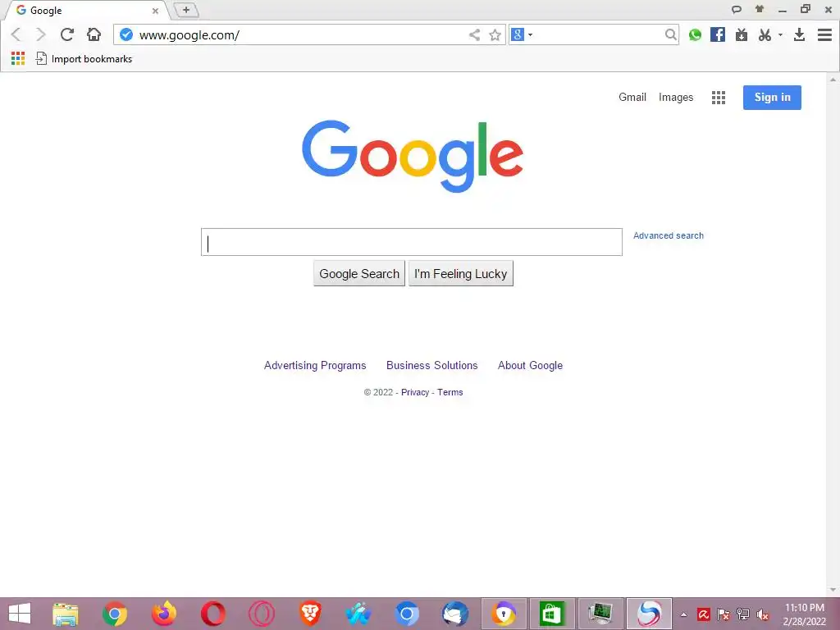Viewport: 840px width, 630px height.
Task: Click the toolbar search magnifier icon
Action: [x=670, y=34]
